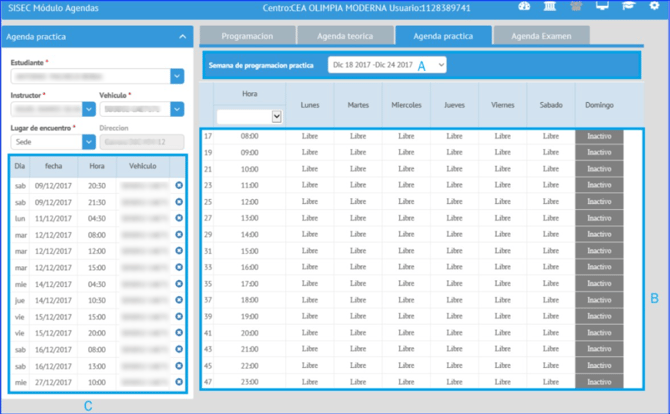The image size is (670, 414).
Task: Expand the Vehiculo dropdown
Action: point(177,109)
